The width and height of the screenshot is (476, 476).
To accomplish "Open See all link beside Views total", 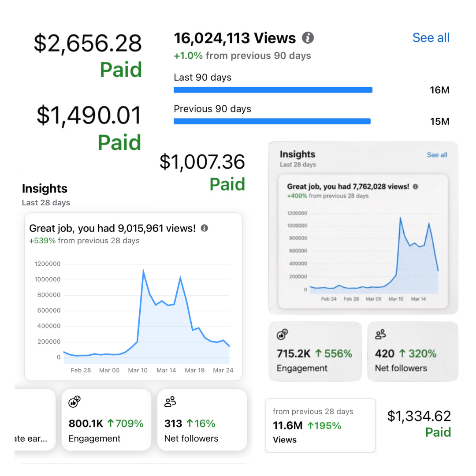I will tap(431, 38).
